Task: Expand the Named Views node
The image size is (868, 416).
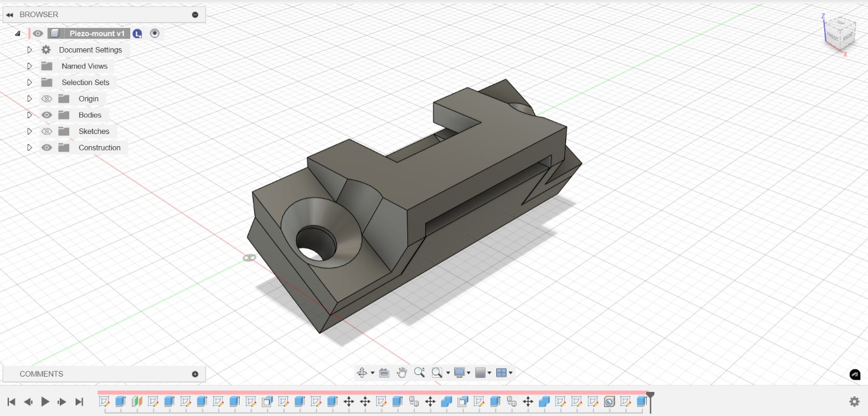Action: (x=29, y=66)
